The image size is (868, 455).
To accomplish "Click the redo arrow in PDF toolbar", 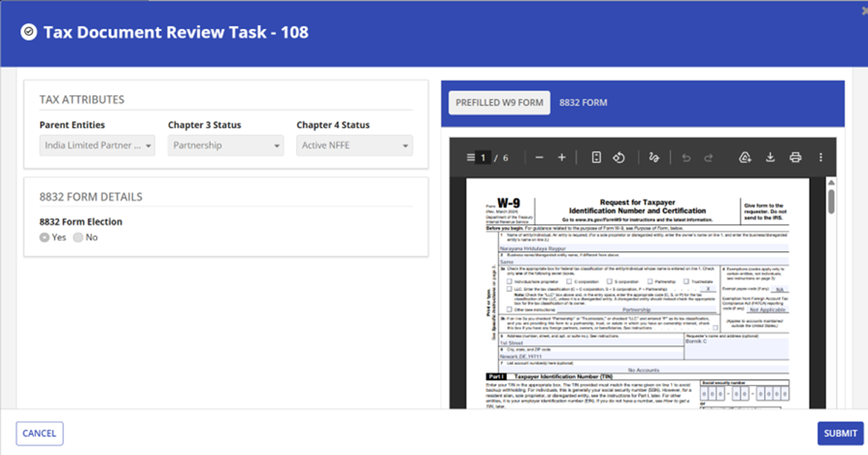I will tap(709, 158).
